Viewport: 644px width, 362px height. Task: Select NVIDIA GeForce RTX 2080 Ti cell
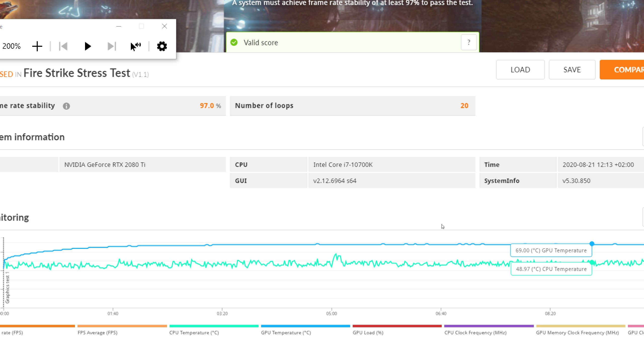tap(142, 165)
